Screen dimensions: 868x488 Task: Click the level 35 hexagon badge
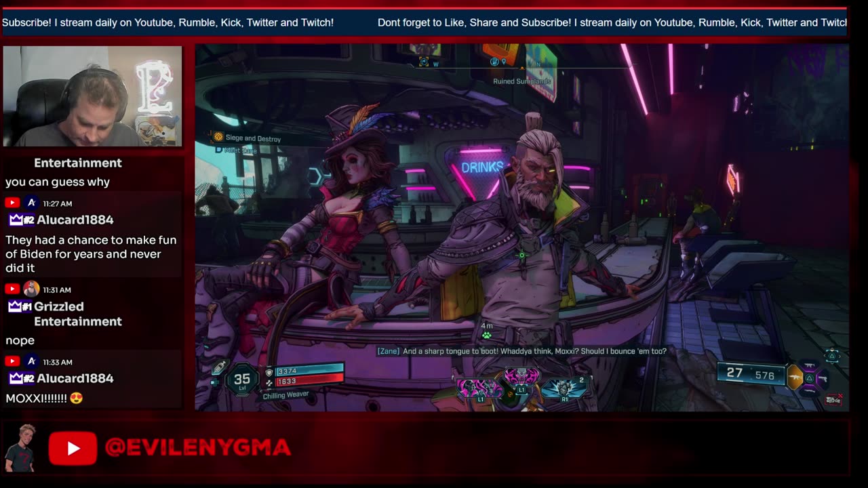[241, 380]
